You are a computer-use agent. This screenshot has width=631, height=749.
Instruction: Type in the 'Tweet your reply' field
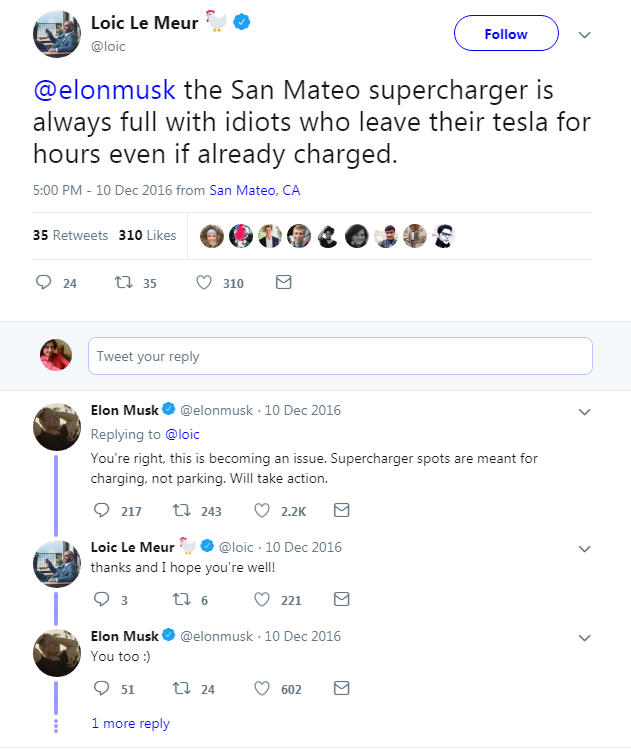[340, 356]
